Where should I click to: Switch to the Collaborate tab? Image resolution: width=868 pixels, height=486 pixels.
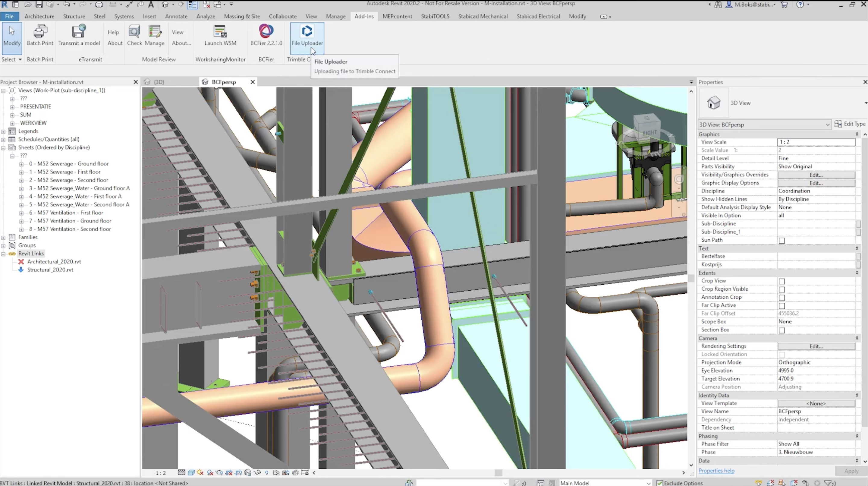click(283, 16)
